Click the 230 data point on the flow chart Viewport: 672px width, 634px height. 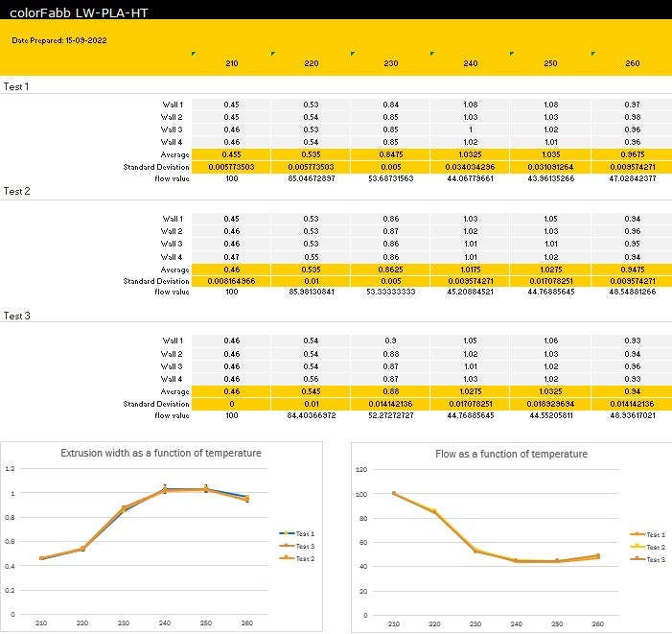(475, 551)
